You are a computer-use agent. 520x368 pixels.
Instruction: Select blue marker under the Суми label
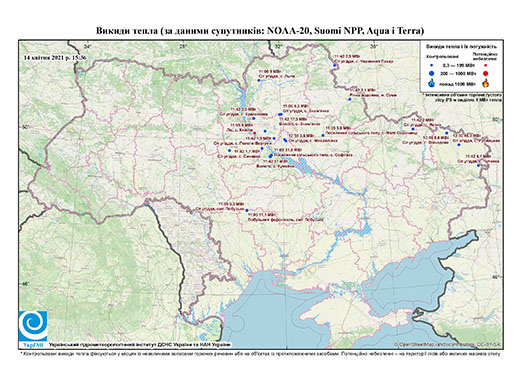[x=350, y=99]
